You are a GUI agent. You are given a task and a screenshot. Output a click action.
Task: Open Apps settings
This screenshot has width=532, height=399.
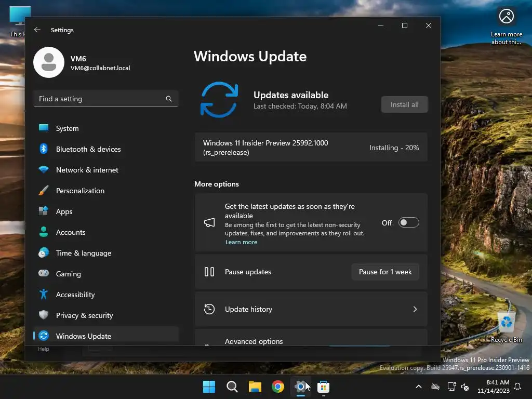(106, 211)
